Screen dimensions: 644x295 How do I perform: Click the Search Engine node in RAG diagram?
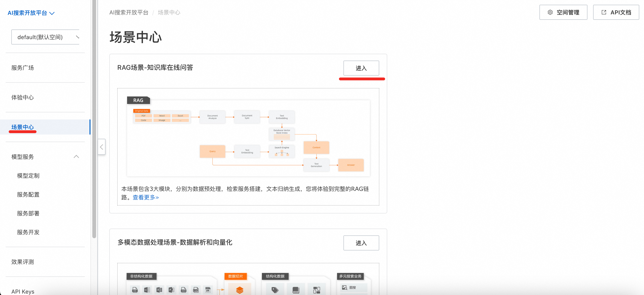point(282,151)
